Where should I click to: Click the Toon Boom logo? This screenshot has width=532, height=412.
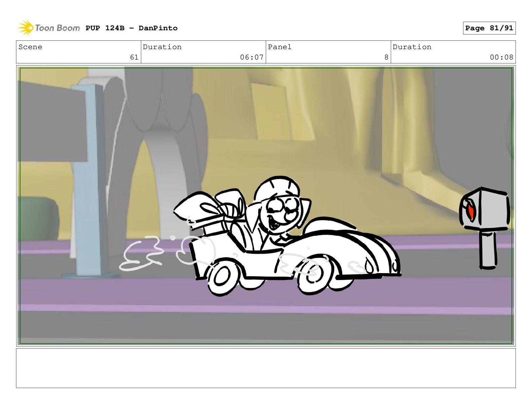(49, 28)
